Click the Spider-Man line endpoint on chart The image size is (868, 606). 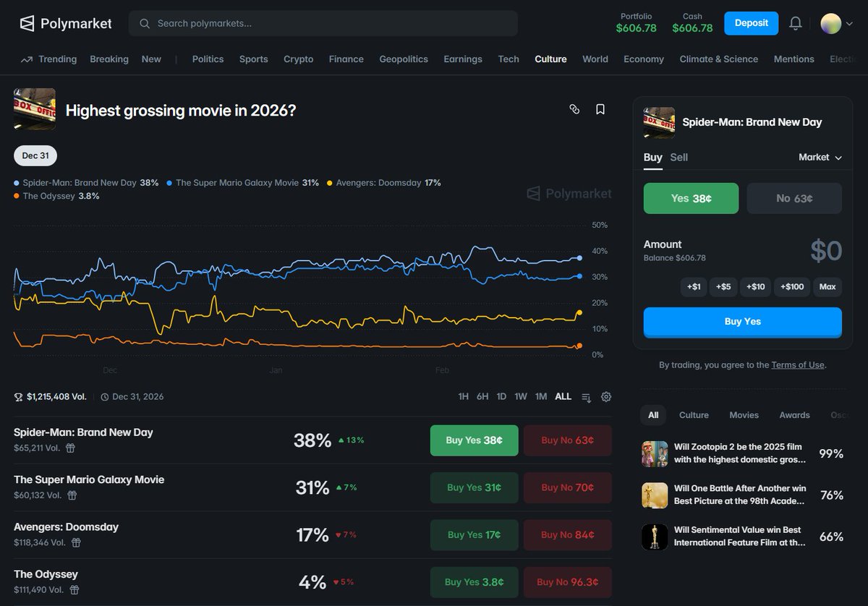(580, 257)
